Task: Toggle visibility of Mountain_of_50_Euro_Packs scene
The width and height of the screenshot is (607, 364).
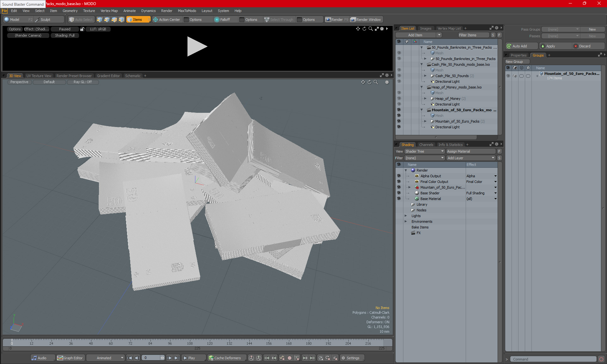Action: (399, 110)
